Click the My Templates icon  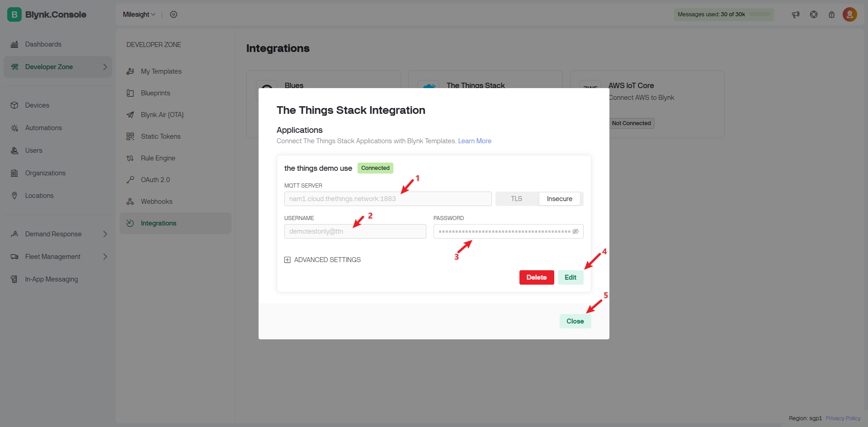point(130,71)
